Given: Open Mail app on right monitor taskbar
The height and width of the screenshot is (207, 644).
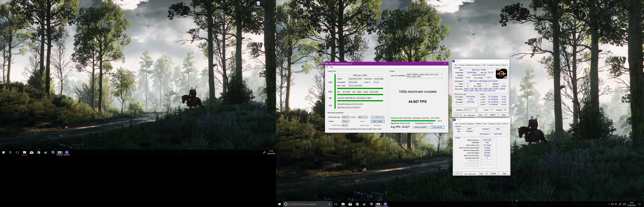Looking at the screenshot, I should (x=350, y=204).
